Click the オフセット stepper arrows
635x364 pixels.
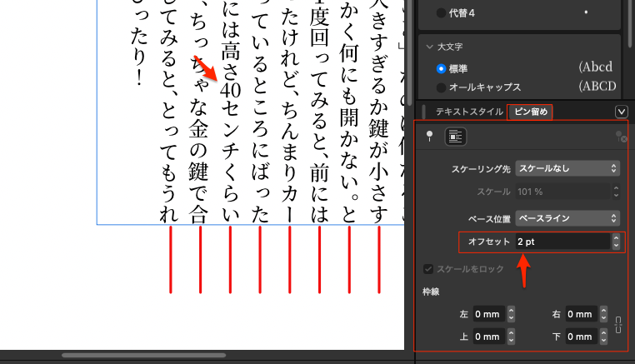click(x=615, y=242)
